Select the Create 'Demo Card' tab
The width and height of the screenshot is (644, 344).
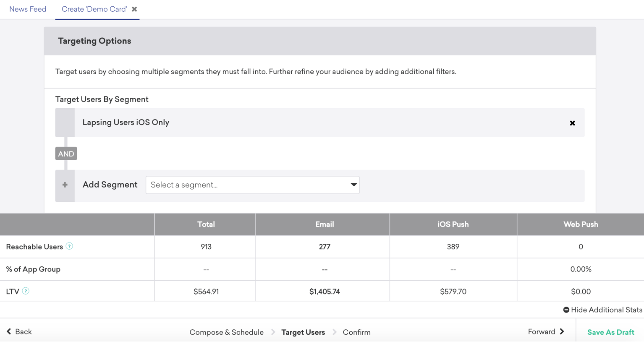[x=94, y=9]
